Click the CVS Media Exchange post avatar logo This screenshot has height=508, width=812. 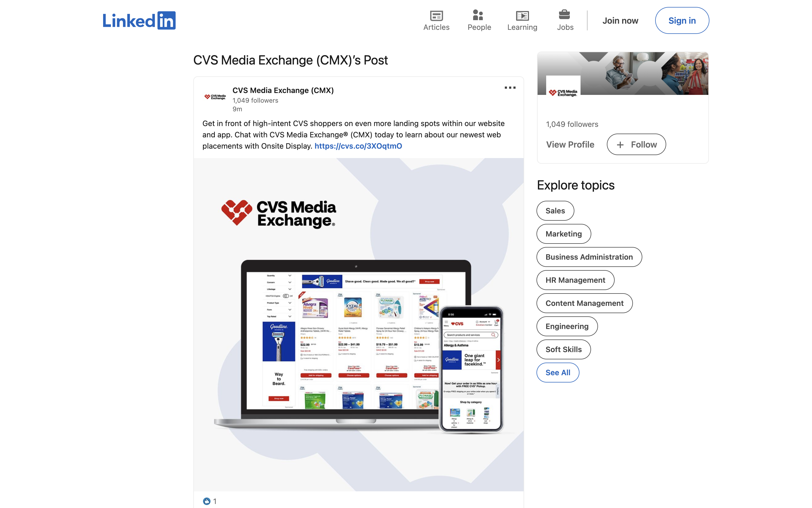click(215, 97)
